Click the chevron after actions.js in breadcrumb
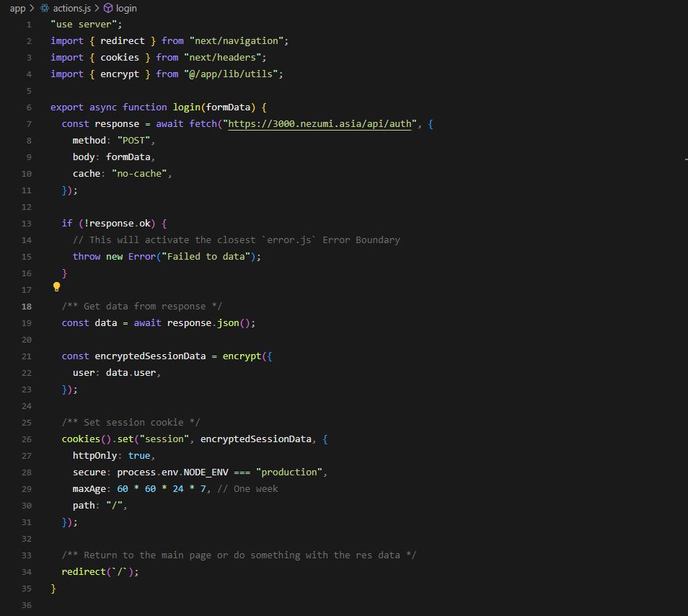 point(97,8)
